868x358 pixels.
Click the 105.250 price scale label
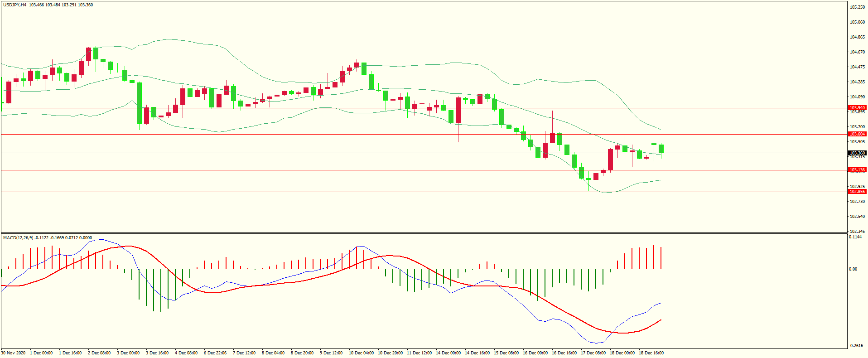point(857,7)
